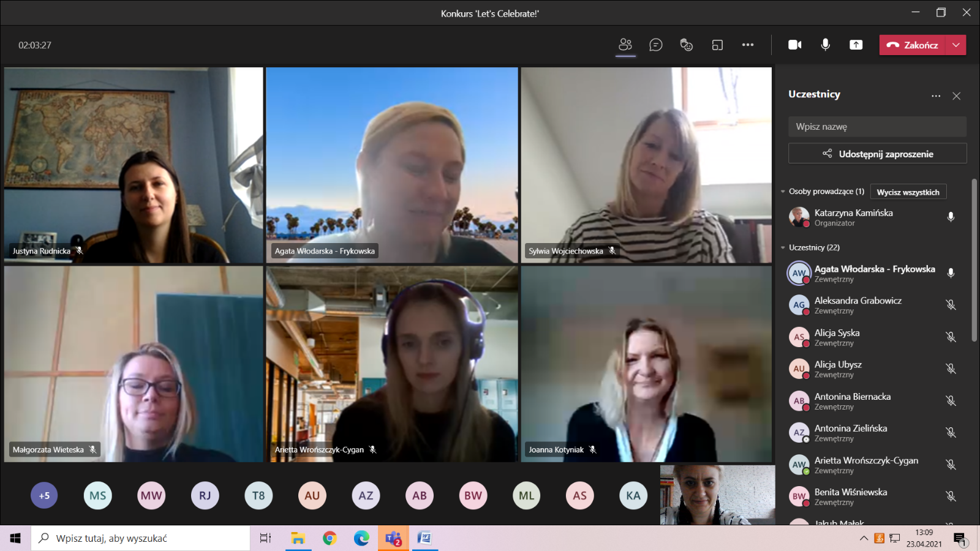Click Antonina Zielińska muted microphone icon
The width and height of the screenshot is (980, 551).
pos(951,432)
